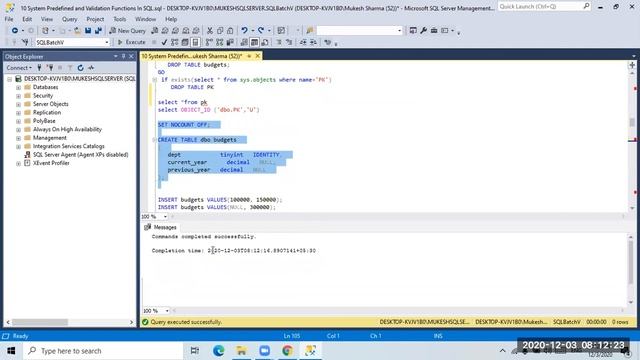Open Microsoft Edge from the taskbar

pyautogui.click(x=218, y=351)
